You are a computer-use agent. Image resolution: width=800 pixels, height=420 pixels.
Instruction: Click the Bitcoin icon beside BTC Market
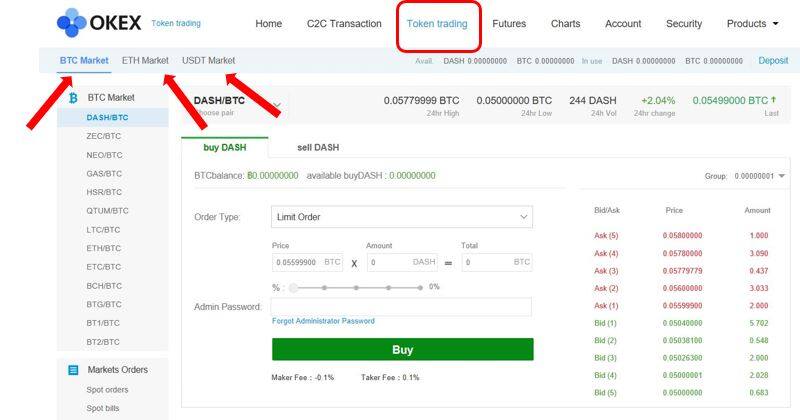coord(73,97)
